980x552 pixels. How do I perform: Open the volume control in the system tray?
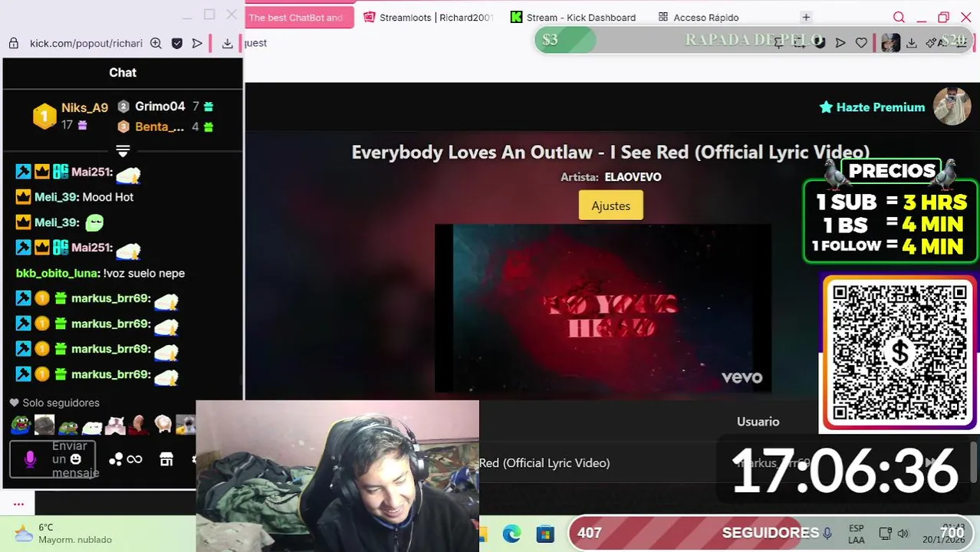(903, 534)
